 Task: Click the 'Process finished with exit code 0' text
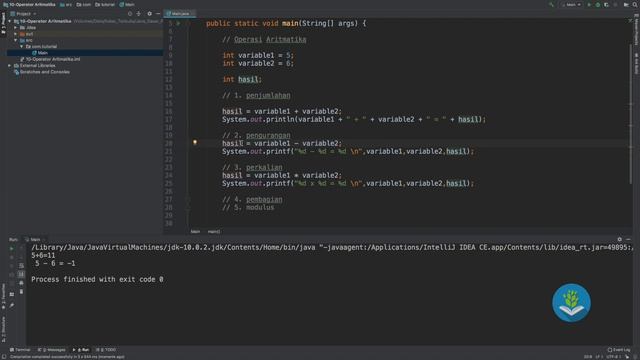tap(97, 280)
